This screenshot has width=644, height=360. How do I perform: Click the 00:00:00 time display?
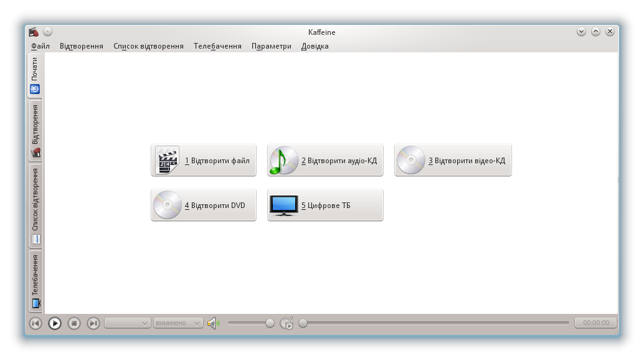[595, 323]
